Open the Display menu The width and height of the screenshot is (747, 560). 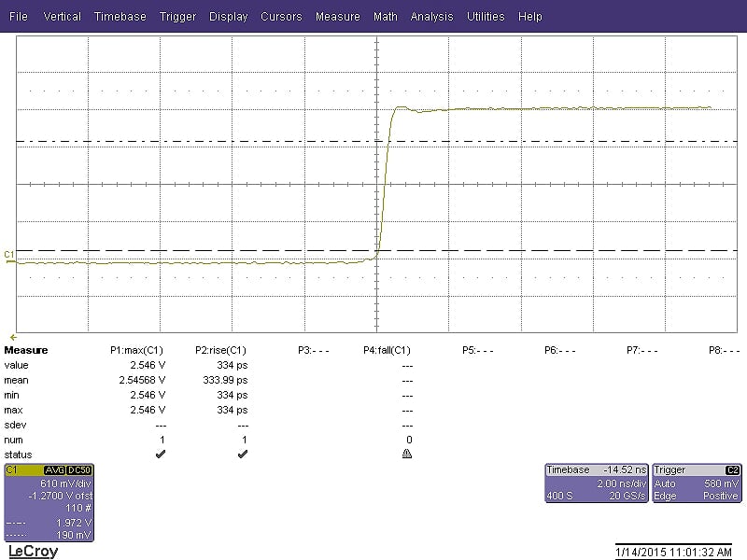[228, 17]
